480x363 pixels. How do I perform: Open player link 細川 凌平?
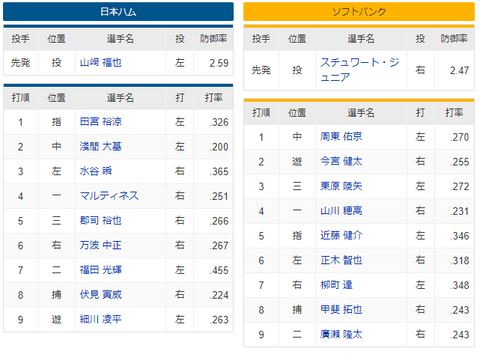(101, 319)
